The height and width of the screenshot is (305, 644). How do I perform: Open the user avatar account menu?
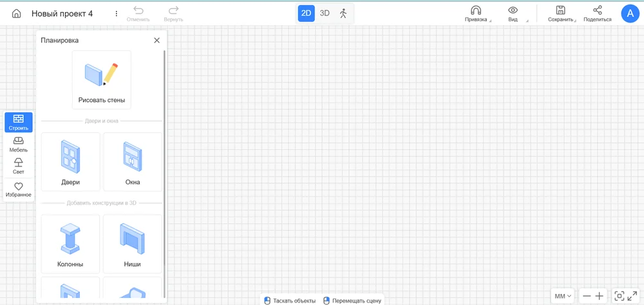click(630, 14)
